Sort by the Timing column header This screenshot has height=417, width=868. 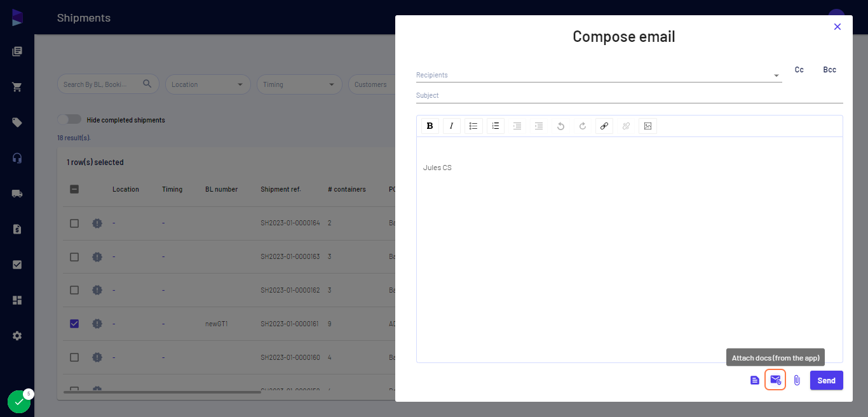(172, 189)
